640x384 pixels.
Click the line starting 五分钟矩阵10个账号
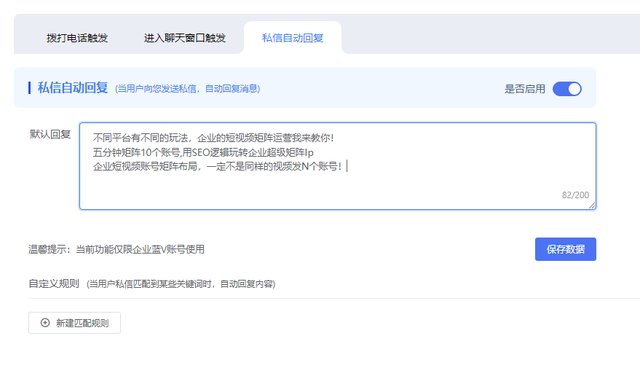(x=203, y=153)
